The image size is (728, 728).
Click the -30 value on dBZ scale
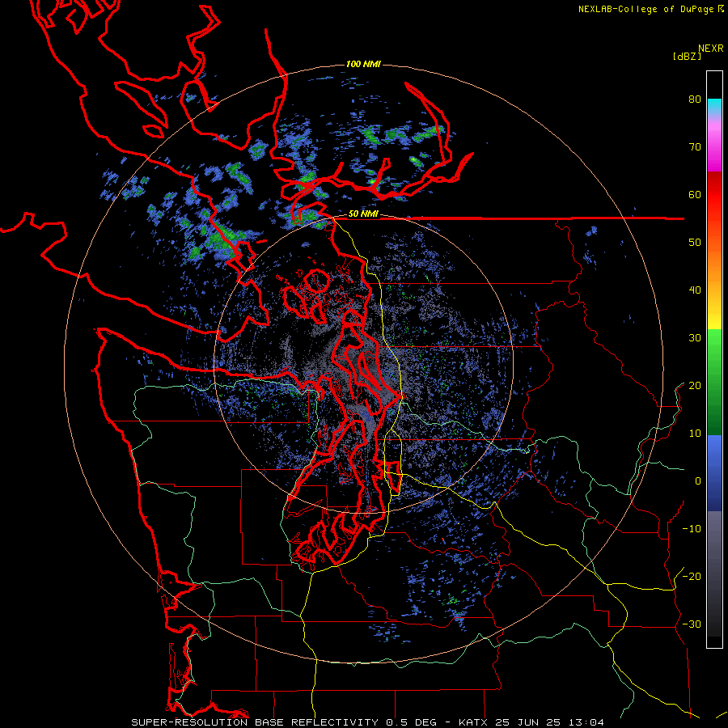pyautogui.click(x=692, y=624)
